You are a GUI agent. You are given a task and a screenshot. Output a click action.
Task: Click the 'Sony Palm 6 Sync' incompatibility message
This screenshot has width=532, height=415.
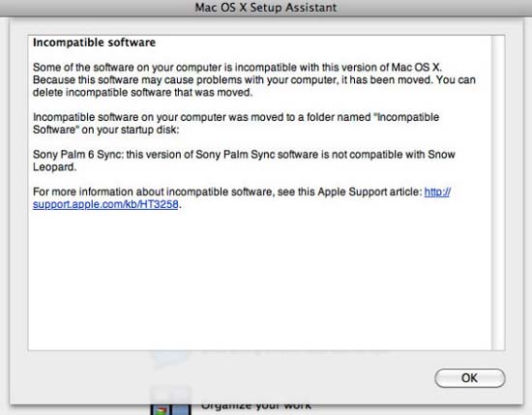click(244, 161)
